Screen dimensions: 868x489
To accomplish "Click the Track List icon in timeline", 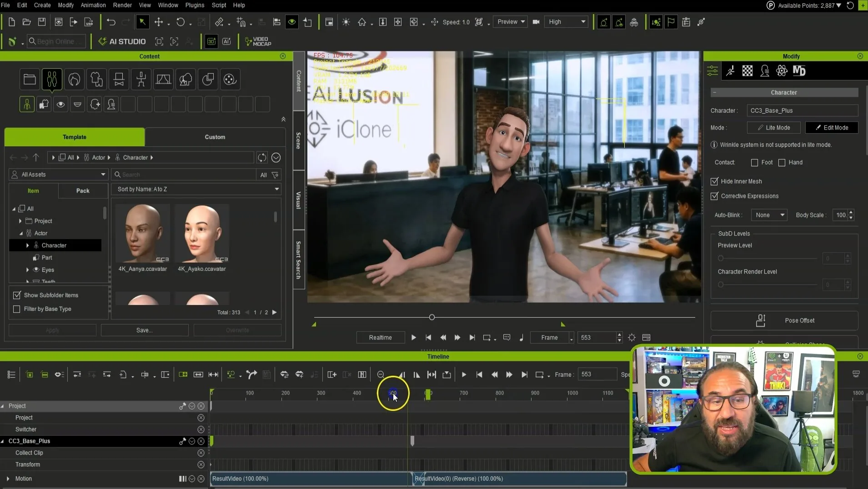I will click(11, 374).
